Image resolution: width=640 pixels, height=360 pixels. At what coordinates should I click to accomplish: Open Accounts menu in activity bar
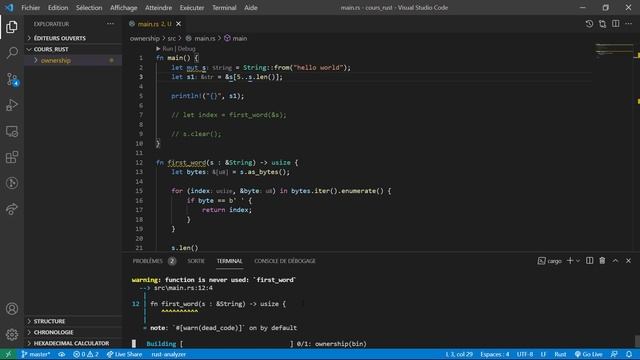coord(12,309)
